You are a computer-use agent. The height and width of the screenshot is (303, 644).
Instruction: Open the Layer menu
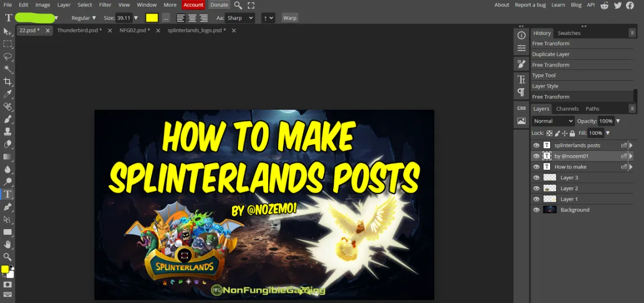63,5
